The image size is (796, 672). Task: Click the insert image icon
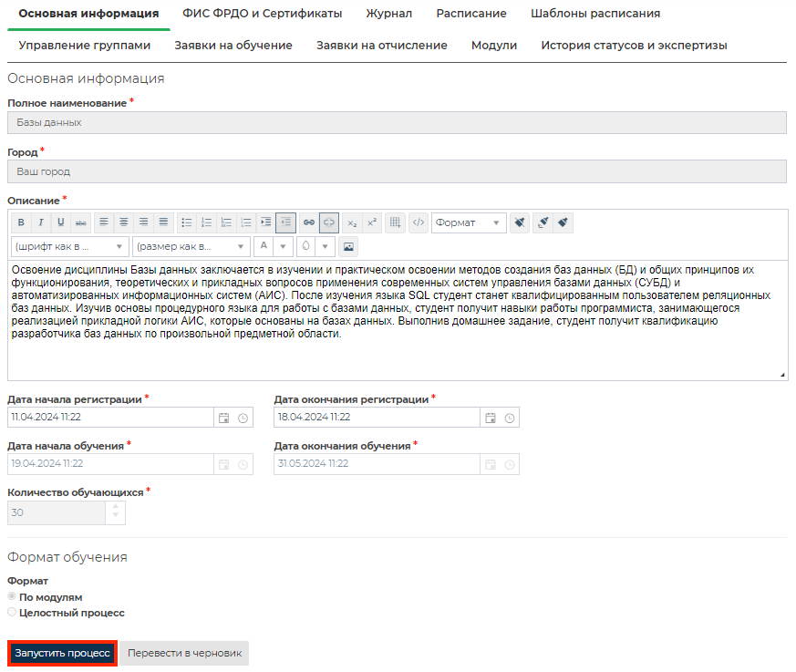coord(347,246)
